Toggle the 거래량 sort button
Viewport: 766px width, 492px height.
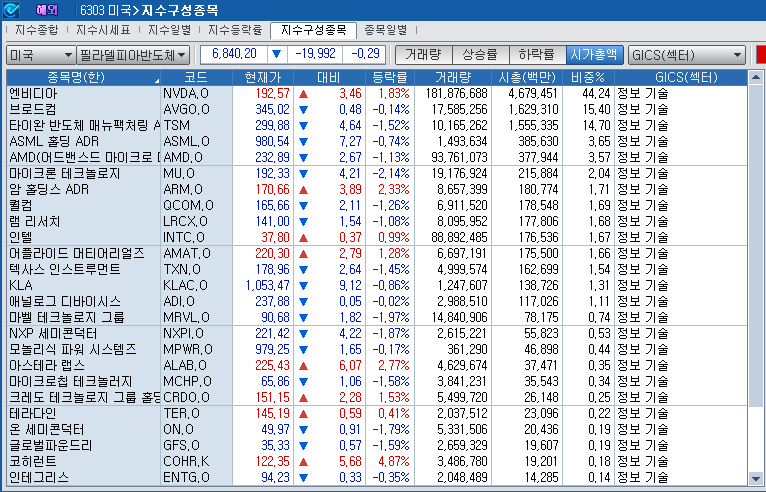click(423, 54)
